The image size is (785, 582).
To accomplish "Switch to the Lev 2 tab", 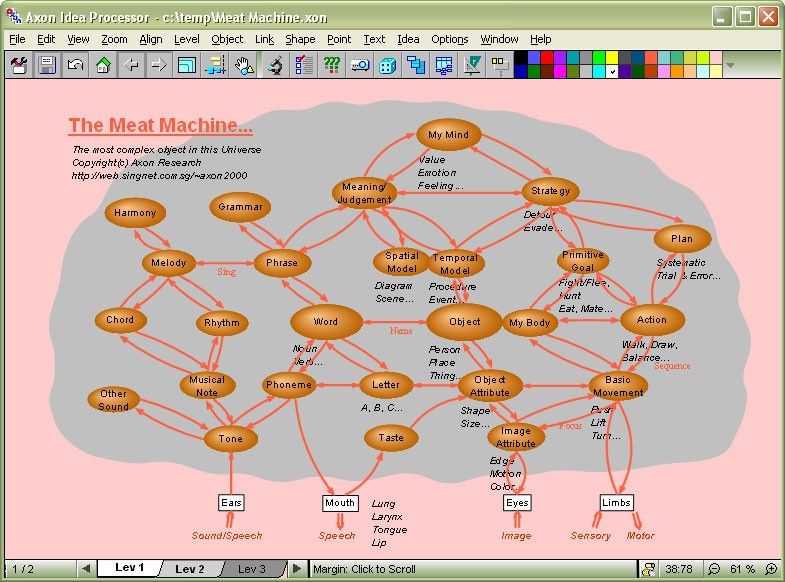I will coord(189,569).
